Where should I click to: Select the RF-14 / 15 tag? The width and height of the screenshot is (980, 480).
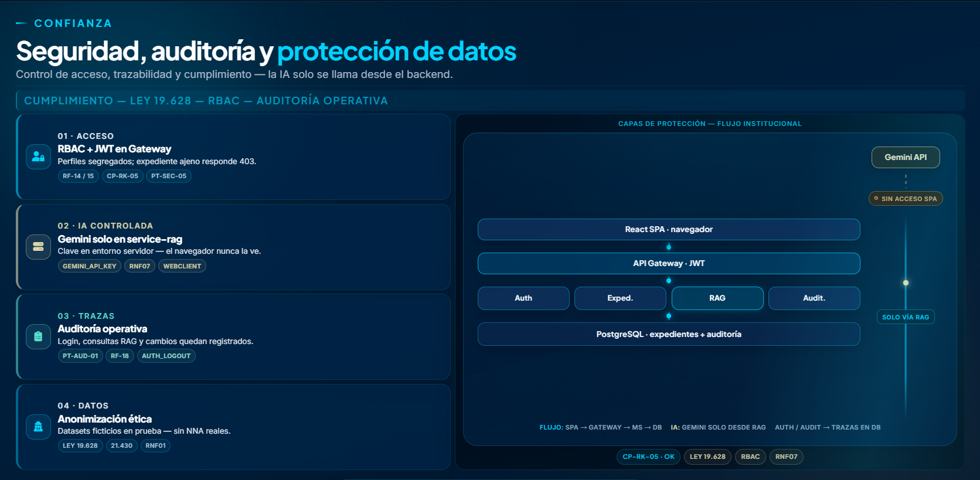[78, 176]
